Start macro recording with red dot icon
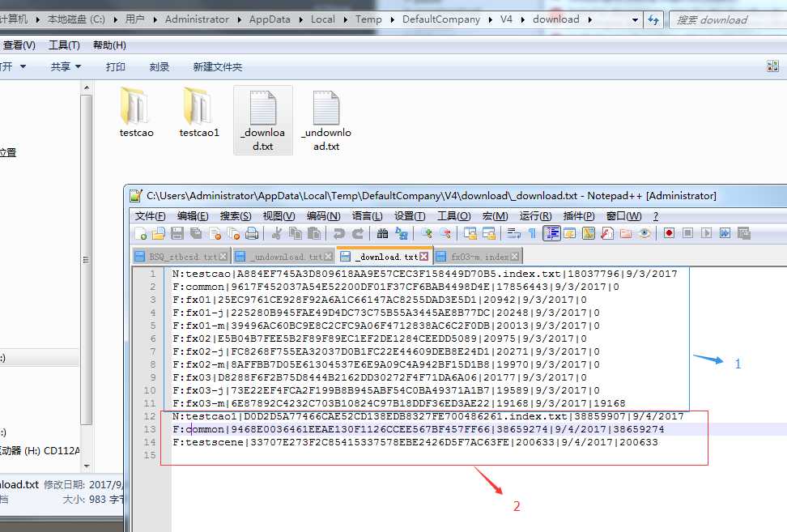This screenshot has height=532, width=787. [669, 233]
